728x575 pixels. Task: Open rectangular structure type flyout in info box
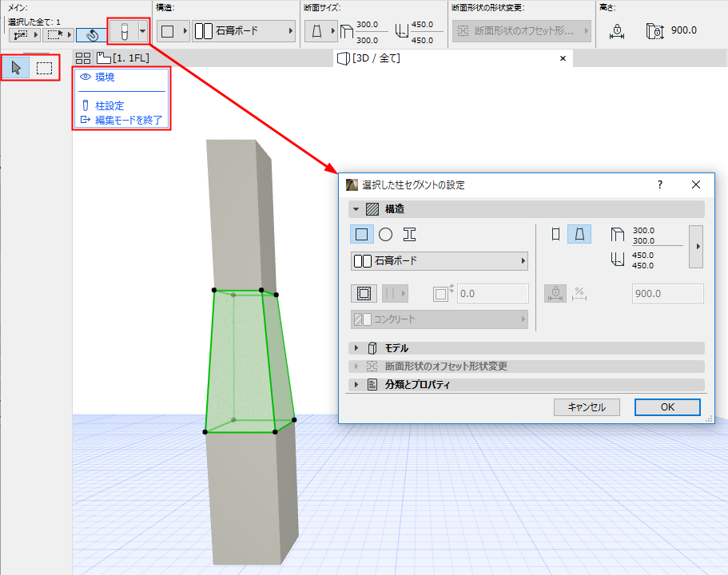(x=173, y=32)
